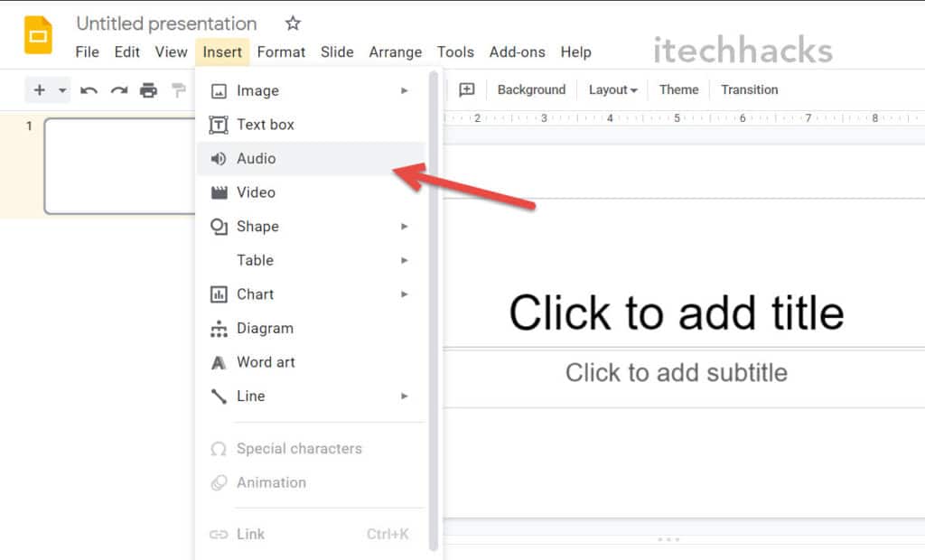Viewport: 925px width, 560px height.
Task: Insert a Text box
Action: click(263, 124)
